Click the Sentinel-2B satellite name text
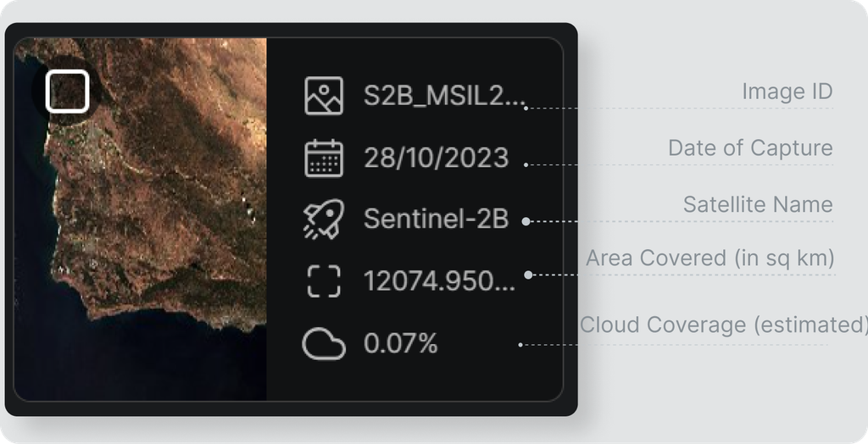The width and height of the screenshot is (868, 444). pyautogui.click(x=437, y=219)
